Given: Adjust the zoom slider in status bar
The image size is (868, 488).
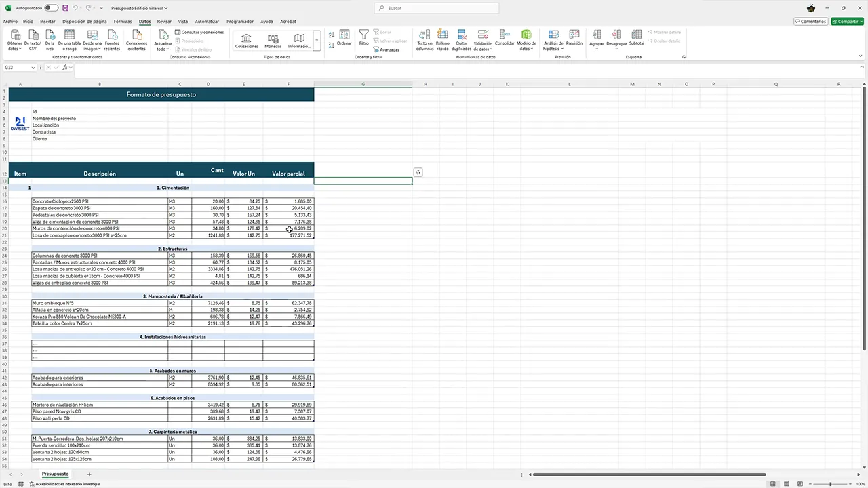Looking at the screenshot, I should tap(831, 484).
